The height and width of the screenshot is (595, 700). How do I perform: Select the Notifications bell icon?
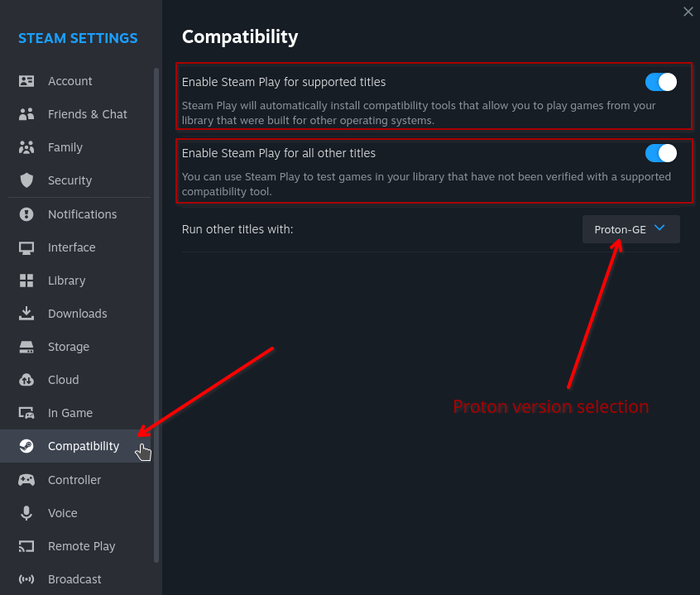pyautogui.click(x=27, y=214)
